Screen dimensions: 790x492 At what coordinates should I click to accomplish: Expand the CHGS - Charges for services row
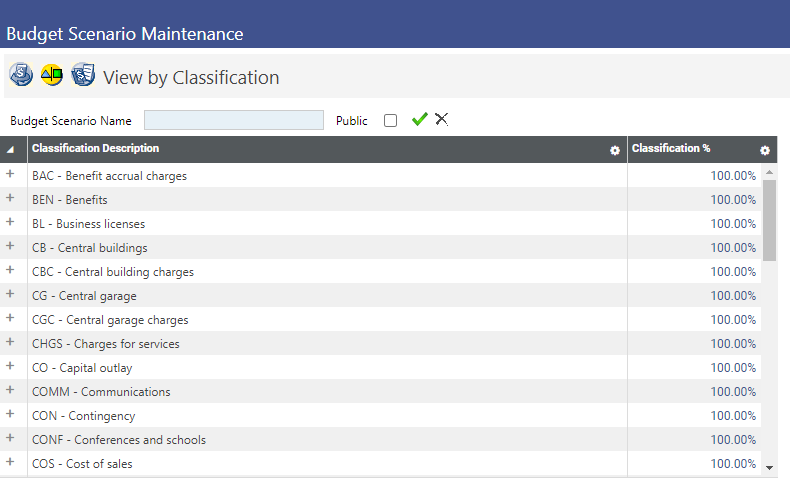pyautogui.click(x=11, y=342)
